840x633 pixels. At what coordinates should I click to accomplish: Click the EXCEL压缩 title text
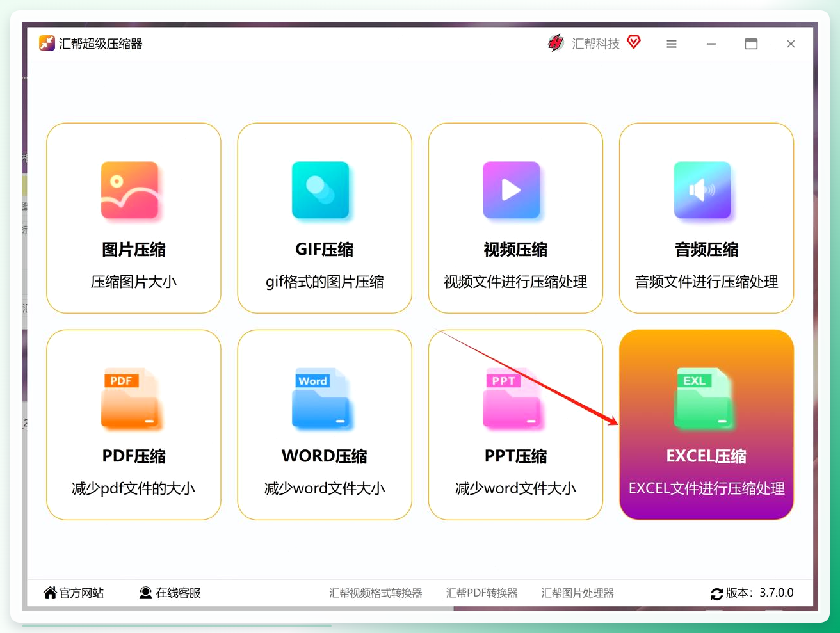click(x=706, y=456)
